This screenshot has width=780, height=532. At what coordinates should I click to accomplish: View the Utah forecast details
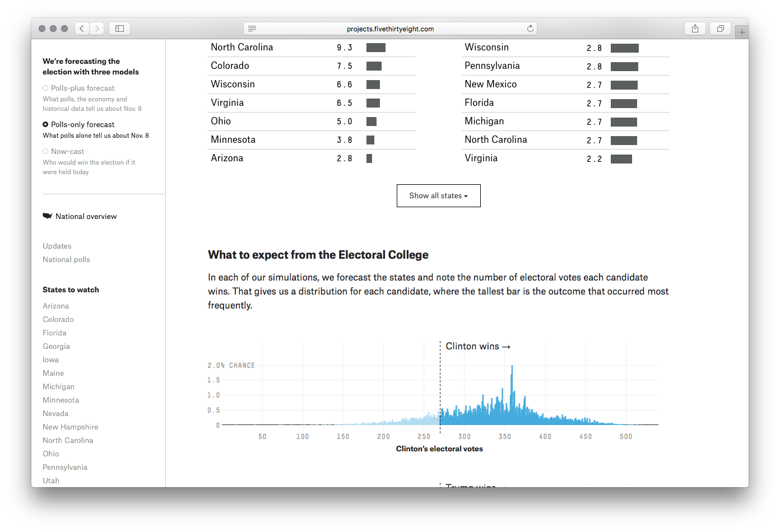51,480
